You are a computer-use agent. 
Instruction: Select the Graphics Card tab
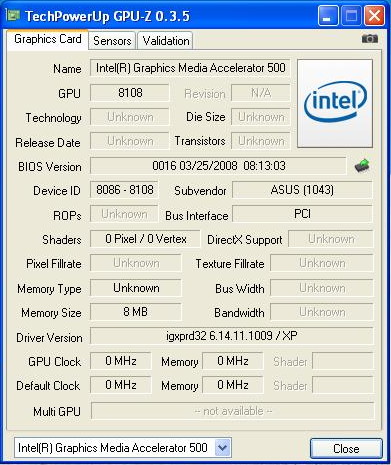(47, 39)
